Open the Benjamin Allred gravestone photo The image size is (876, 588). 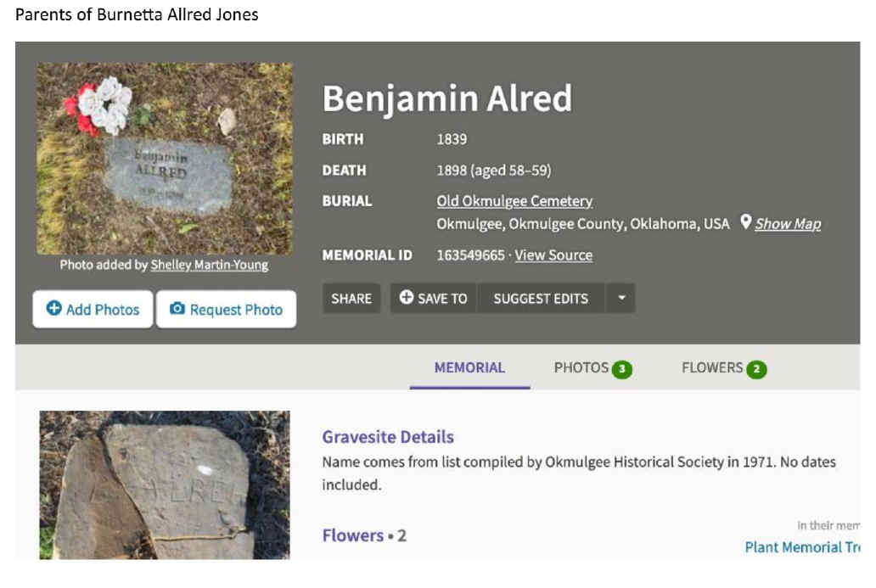tap(165, 159)
